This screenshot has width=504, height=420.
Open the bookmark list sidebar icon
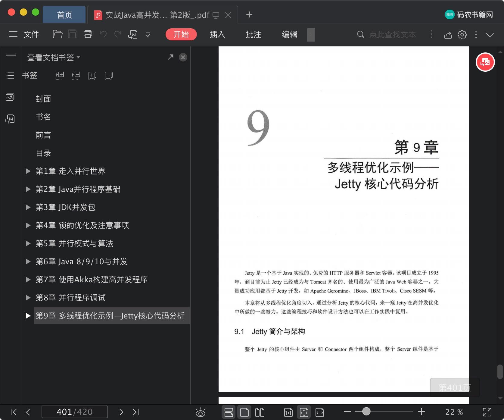(10, 75)
